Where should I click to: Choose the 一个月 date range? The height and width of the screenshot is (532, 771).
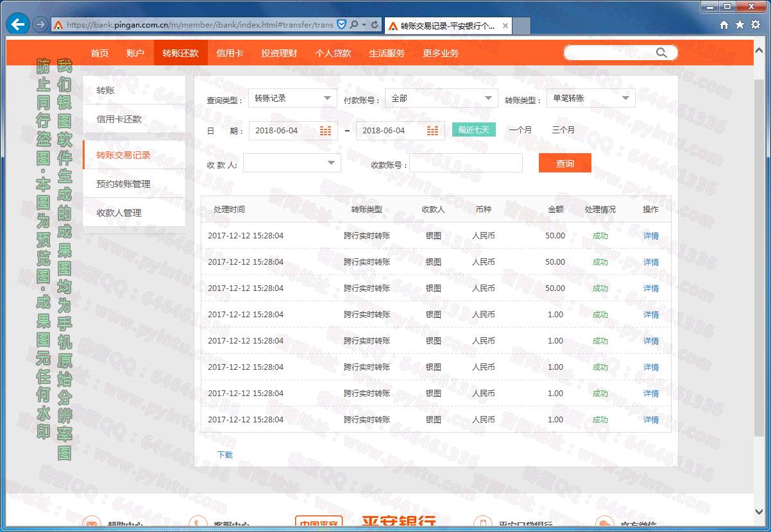point(520,129)
